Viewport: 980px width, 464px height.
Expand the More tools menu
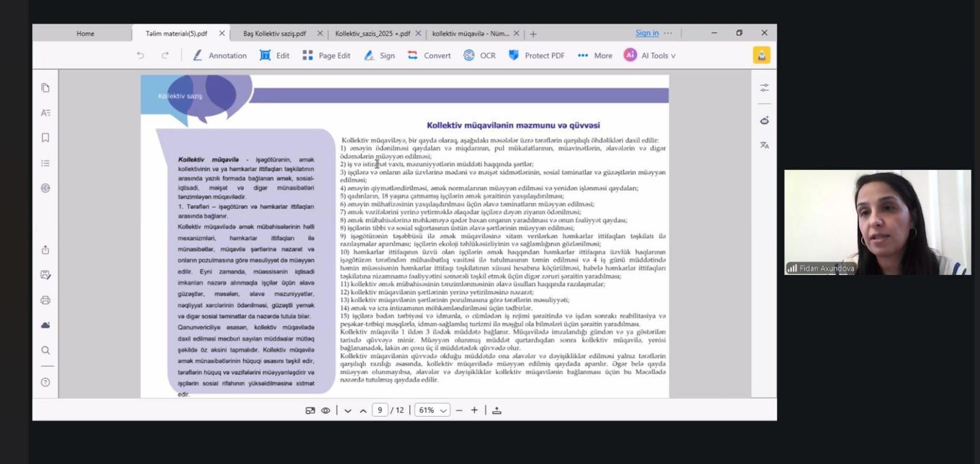coord(595,55)
